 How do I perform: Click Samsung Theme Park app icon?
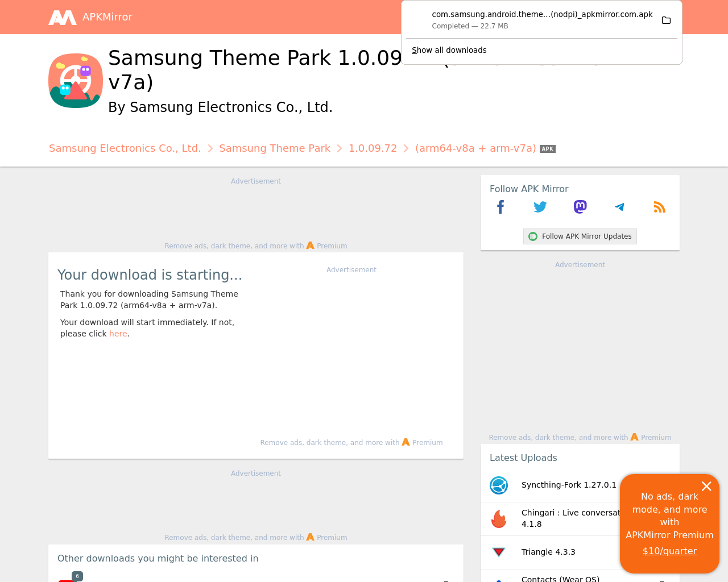[76, 81]
